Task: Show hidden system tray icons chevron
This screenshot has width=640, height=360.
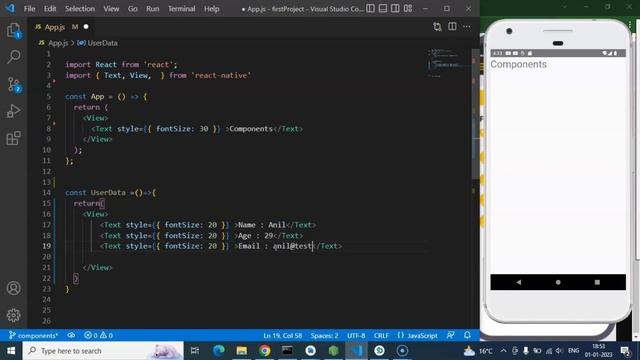Action: (503, 351)
